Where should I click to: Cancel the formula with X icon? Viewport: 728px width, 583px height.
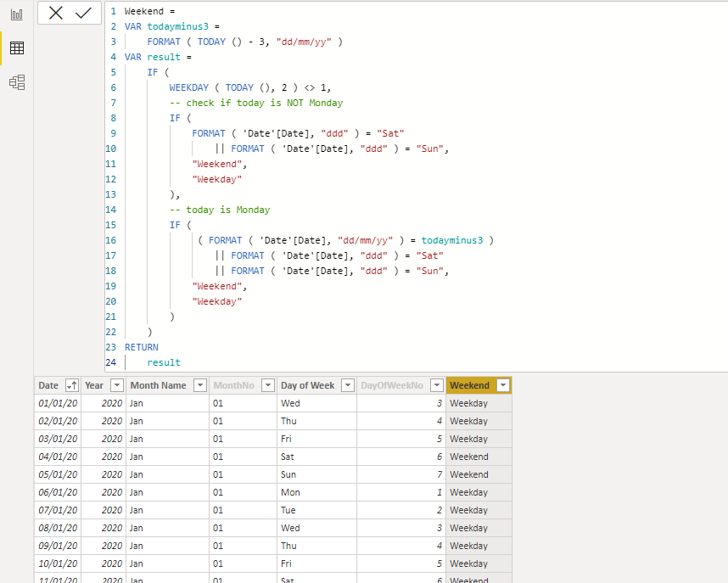56,13
